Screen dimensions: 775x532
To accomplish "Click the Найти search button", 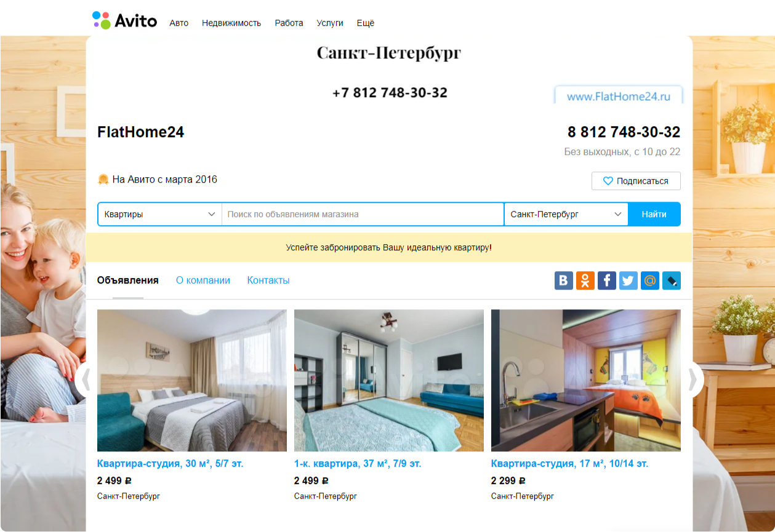I will tap(654, 215).
